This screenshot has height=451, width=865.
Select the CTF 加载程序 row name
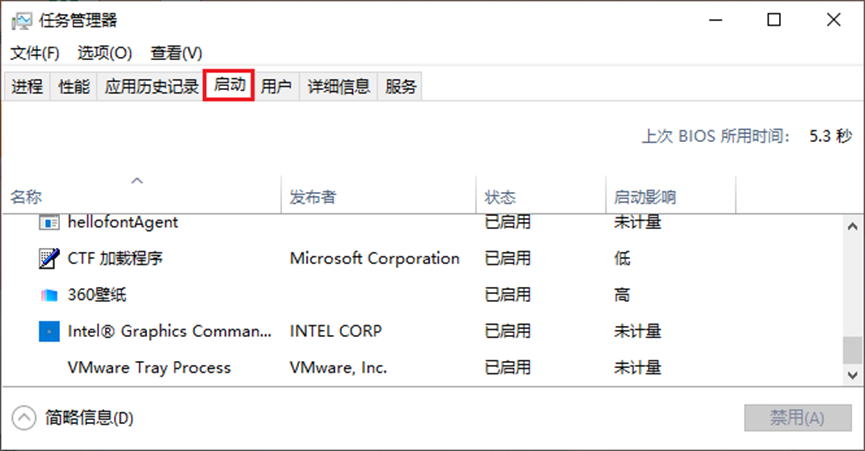coord(115,259)
